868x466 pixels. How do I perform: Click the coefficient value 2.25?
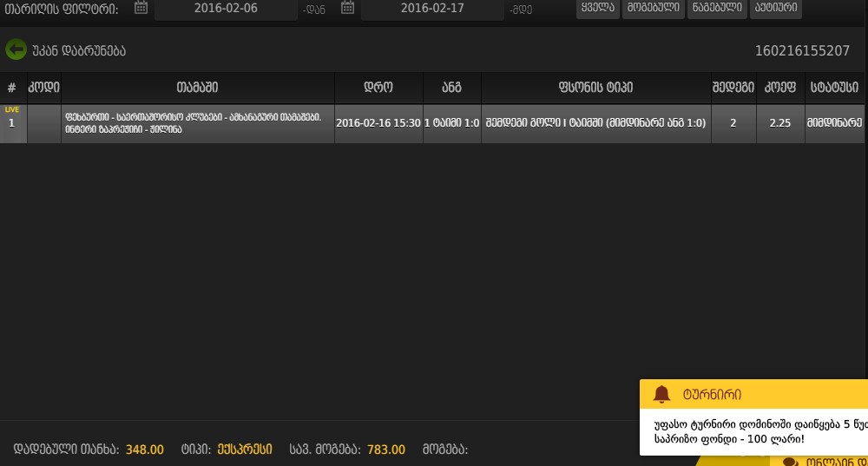pyautogui.click(x=780, y=123)
